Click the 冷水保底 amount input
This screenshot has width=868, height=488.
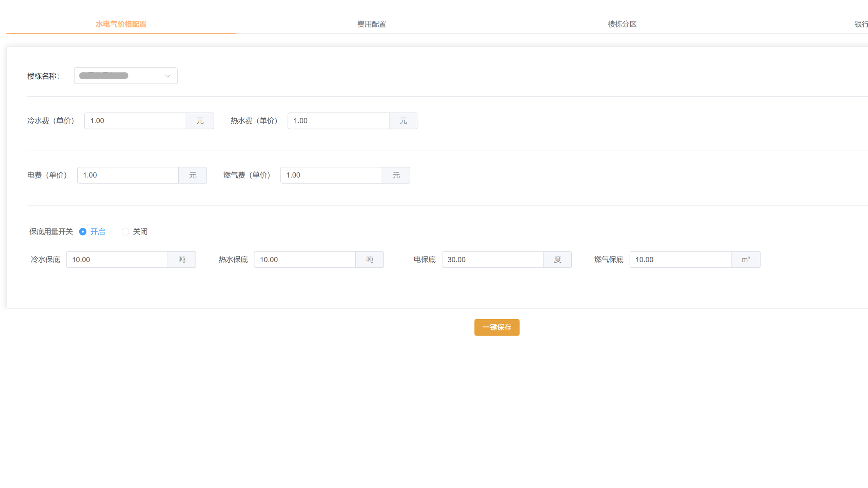pos(117,260)
